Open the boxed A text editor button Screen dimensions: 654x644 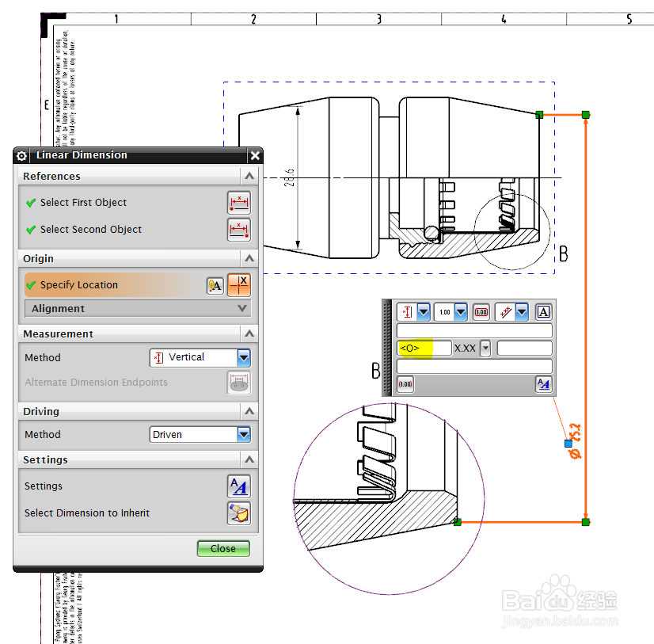coord(543,312)
